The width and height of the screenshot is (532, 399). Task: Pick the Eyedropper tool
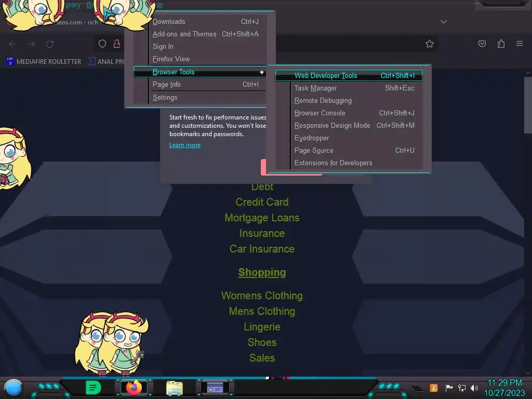pos(349,138)
